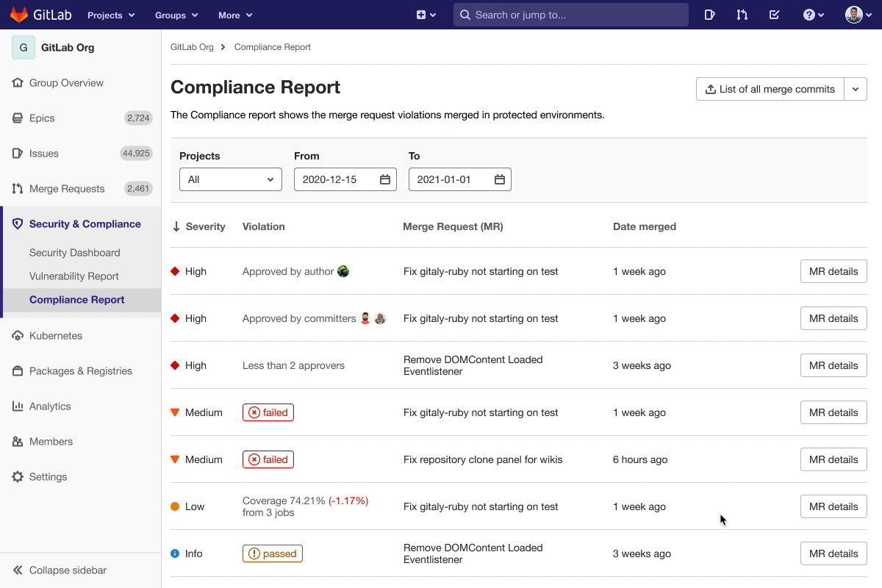Expand the List of all merge commits caret
The width and height of the screenshot is (882, 588).
pos(855,88)
